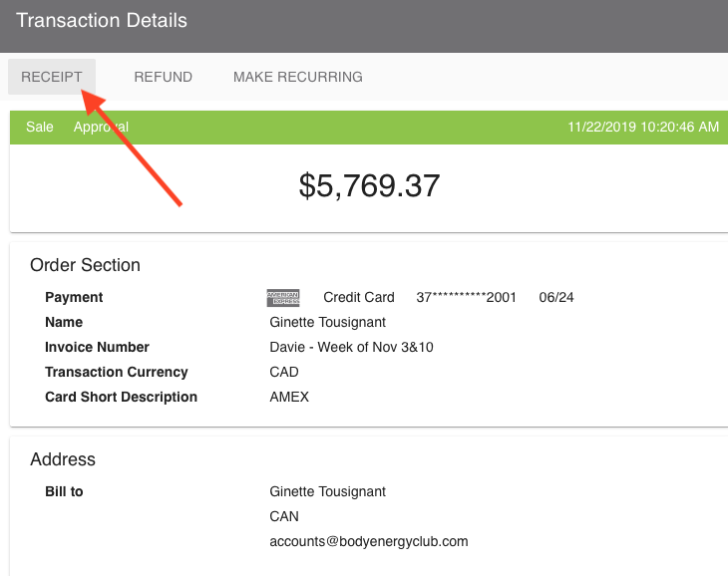Click the Address section heading
Image resolution: width=728 pixels, height=576 pixels.
pos(63,459)
